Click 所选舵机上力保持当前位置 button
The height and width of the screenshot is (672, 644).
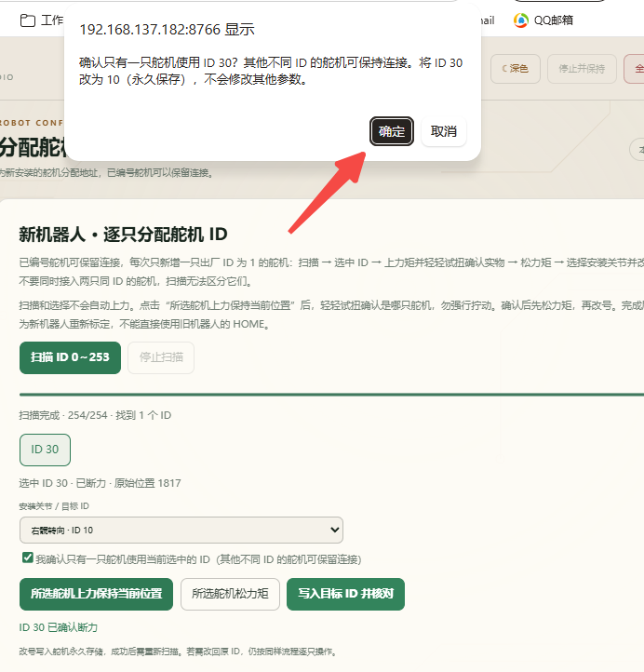[96, 594]
